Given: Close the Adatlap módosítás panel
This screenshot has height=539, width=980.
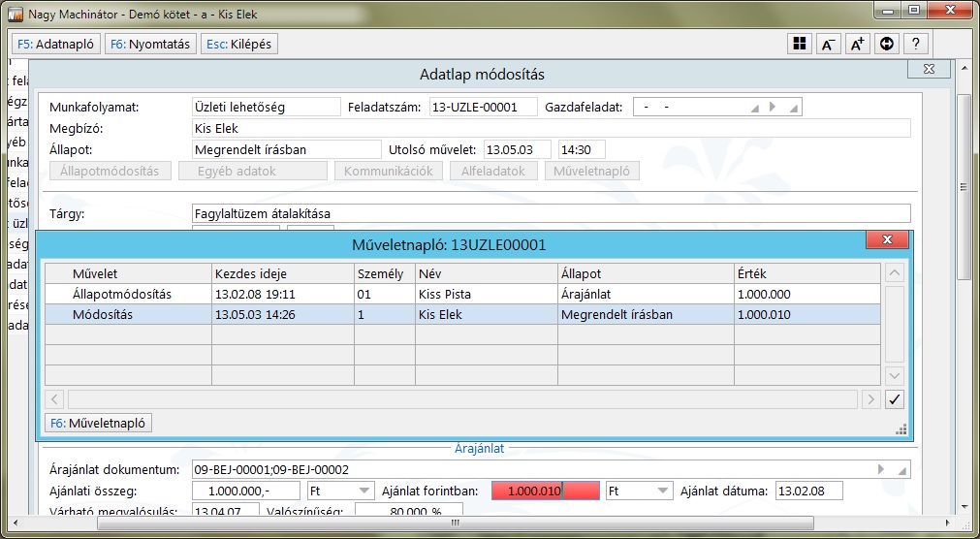Looking at the screenshot, I should point(929,70).
